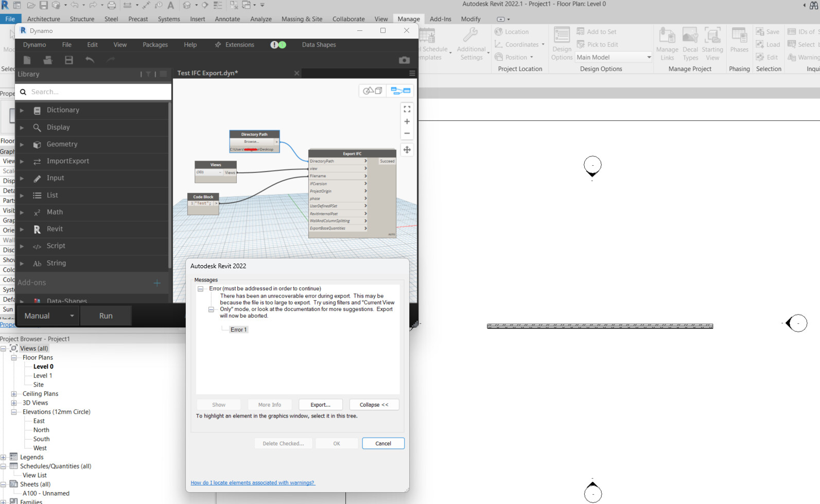The width and height of the screenshot is (820, 504).
Task: Click the Starting View ribbon icon
Action: pyautogui.click(x=712, y=43)
